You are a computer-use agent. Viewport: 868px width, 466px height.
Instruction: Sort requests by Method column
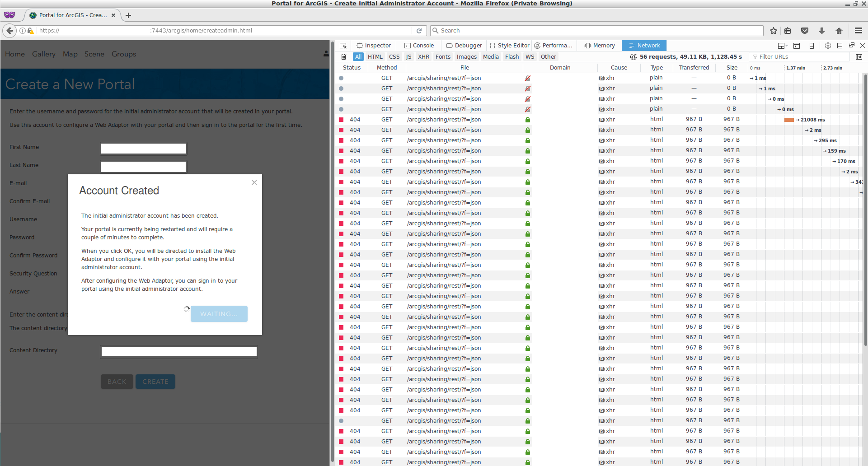tap(387, 68)
